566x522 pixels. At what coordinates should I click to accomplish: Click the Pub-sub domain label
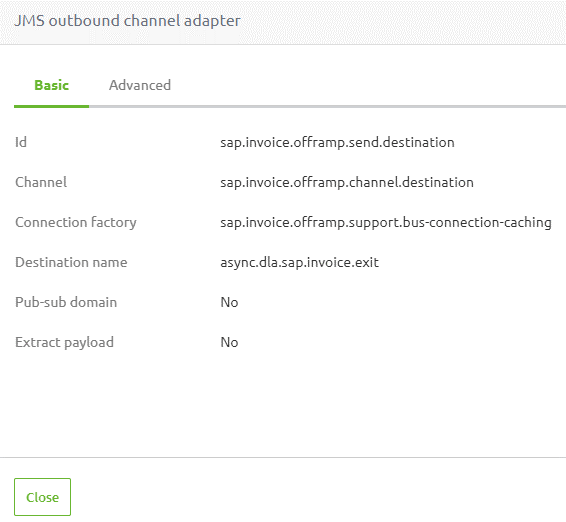pos(66,303)
